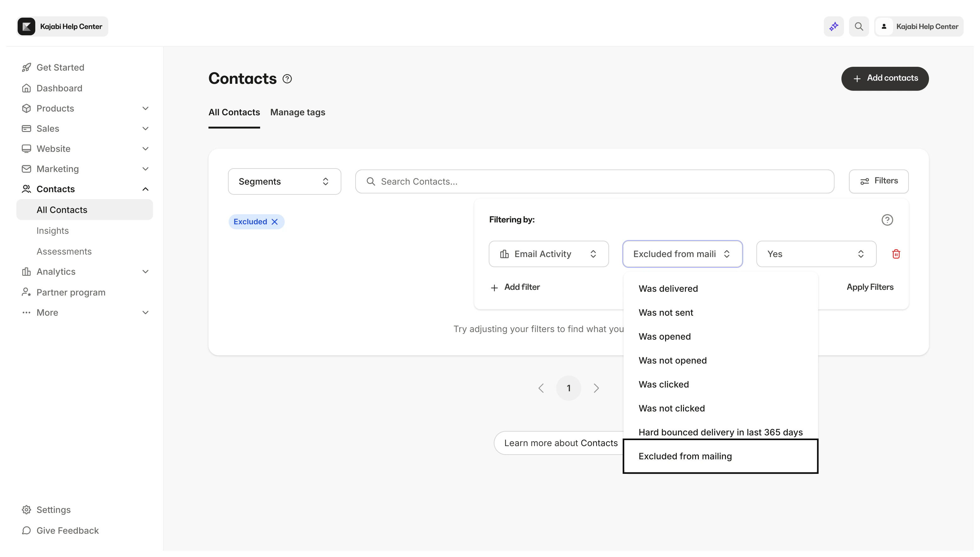Open the Yes value dropdown
This screenshot has height=557, width=980.
click(x=816, y=254)
